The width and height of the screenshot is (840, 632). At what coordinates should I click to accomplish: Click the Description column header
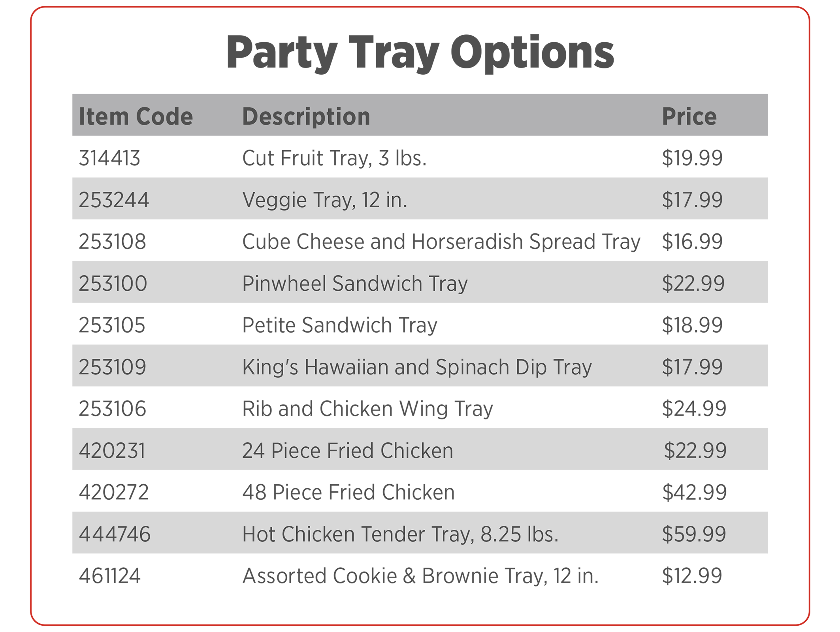click(306, 117)
